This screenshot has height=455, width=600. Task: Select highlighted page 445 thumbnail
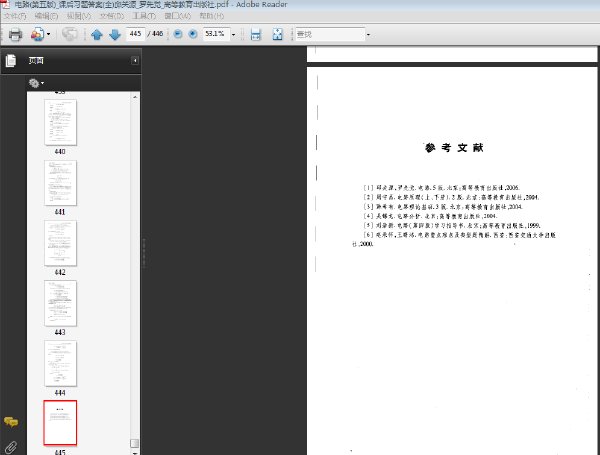pos(60,423)
